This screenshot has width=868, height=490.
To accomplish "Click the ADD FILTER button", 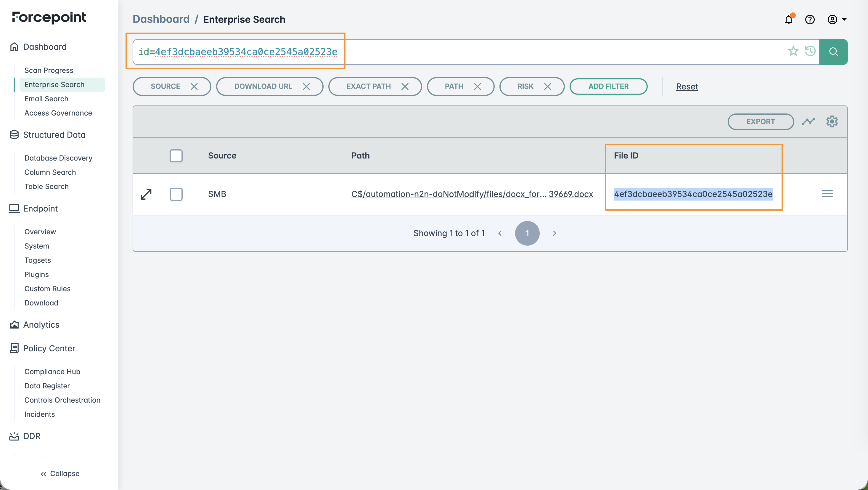I will point(608,87).
